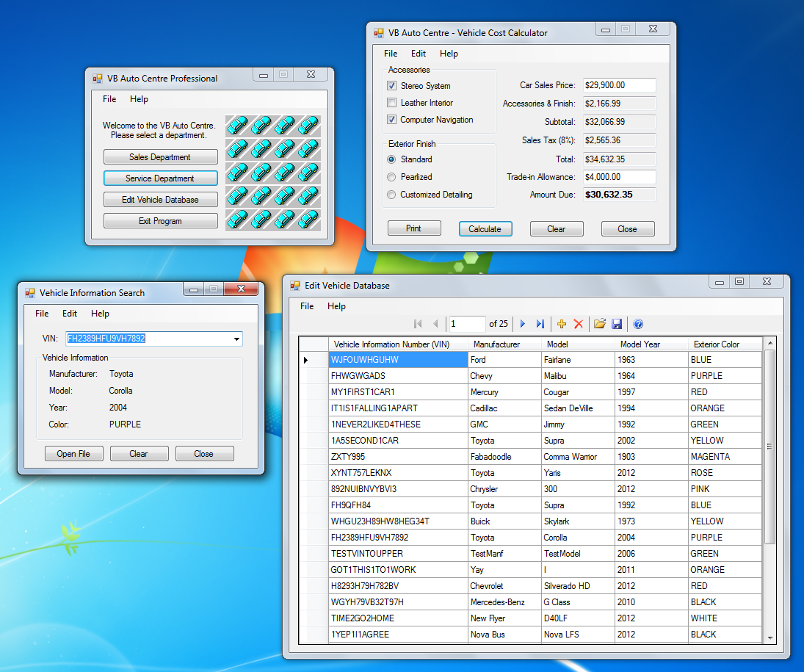Select TESTVINTOUPPER VIN cell

(398, 554)
